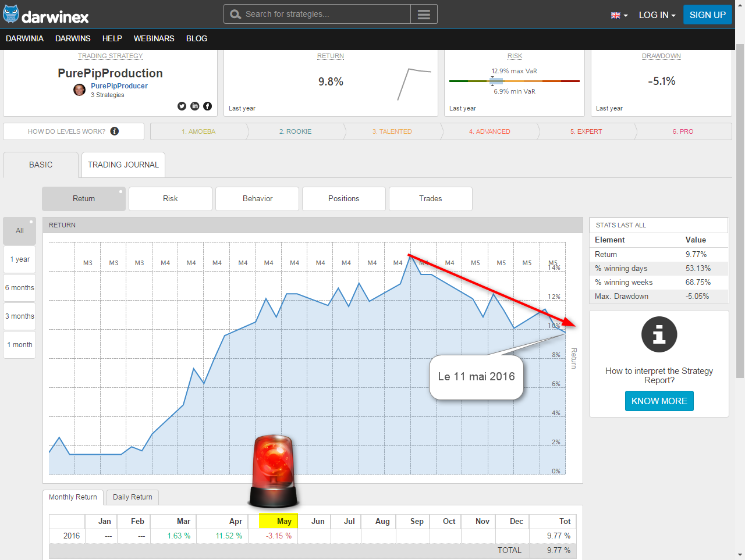The height and width of the screenshot is (560, 745).
Task: Click the RISK card heading
Action: click(515, 56)
